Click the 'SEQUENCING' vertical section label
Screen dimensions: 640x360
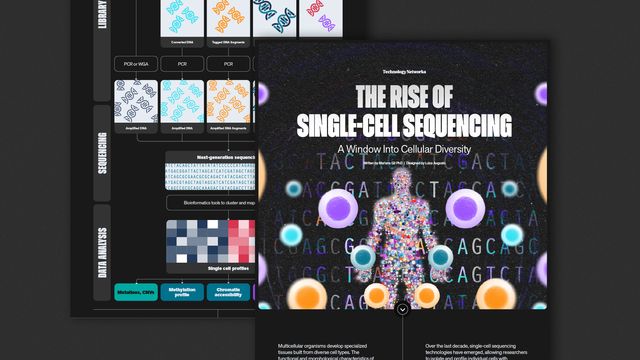102,153
